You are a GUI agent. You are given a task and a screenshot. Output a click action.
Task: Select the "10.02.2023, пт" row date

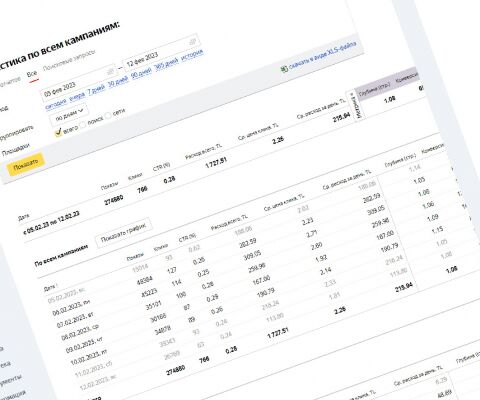tap(89, 357)
